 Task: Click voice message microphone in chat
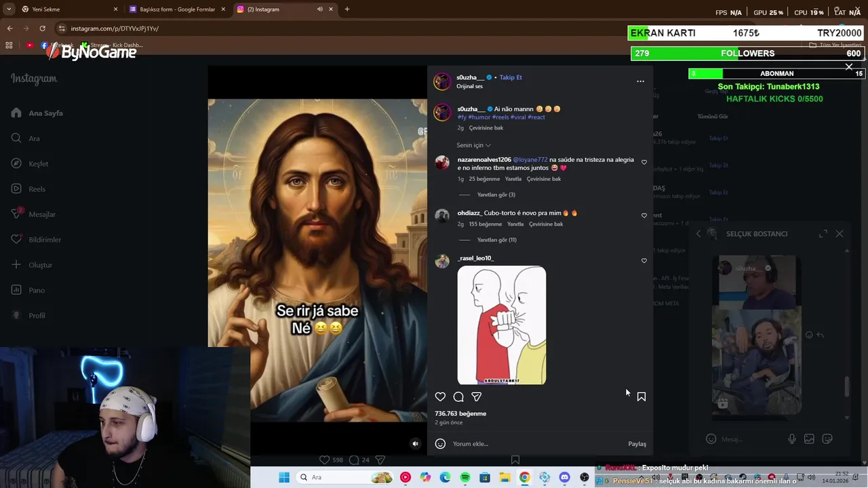click(x=791, y=439)
